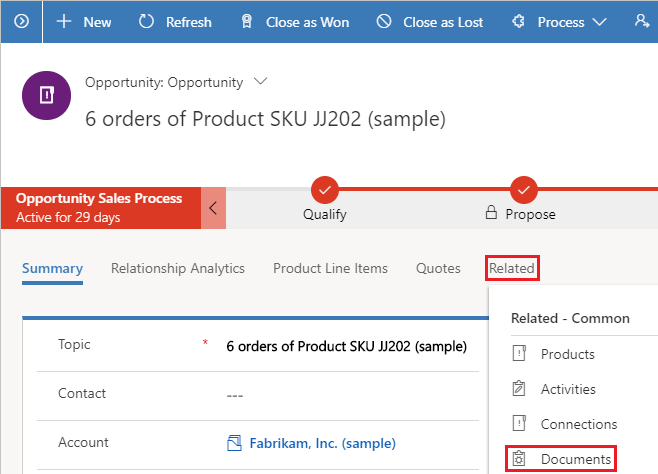Expand the Opportunity form selector chevron
This screenshot has width=658, height=474.
pos(262,81)
